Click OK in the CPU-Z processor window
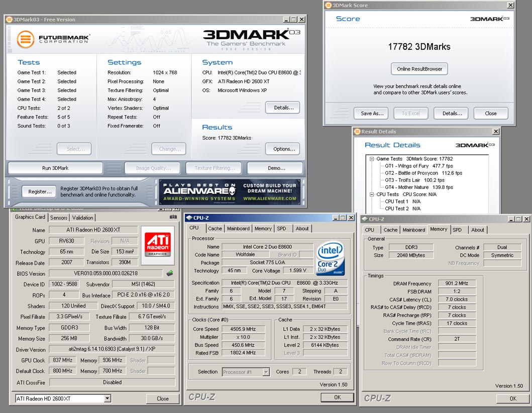This screenshot has height=413, width=532. click(337, 397)
